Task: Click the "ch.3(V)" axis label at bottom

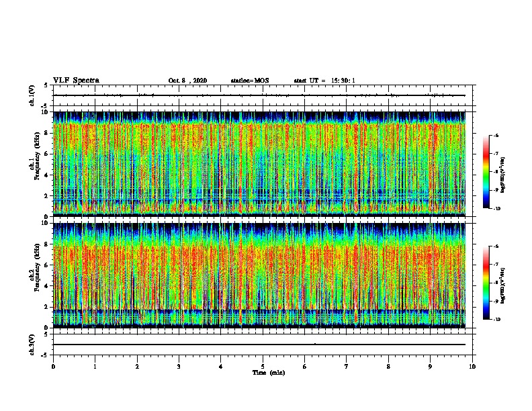Action: [32, 345]
